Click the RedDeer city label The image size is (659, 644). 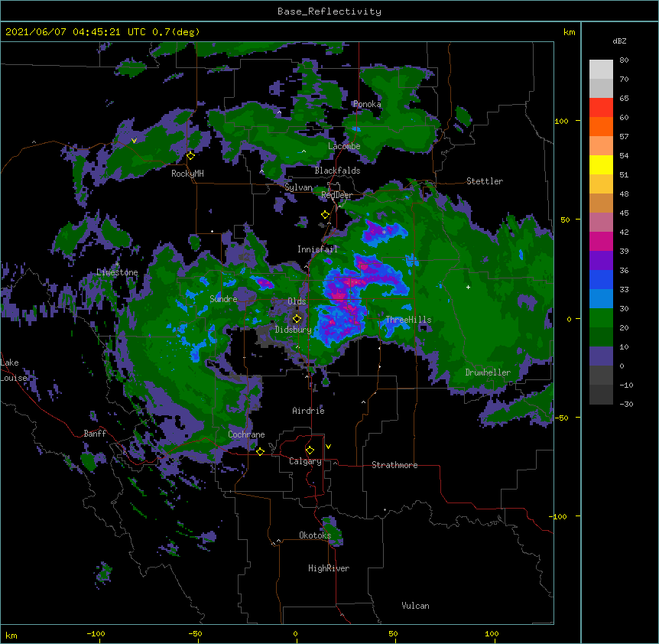(336, 195)
